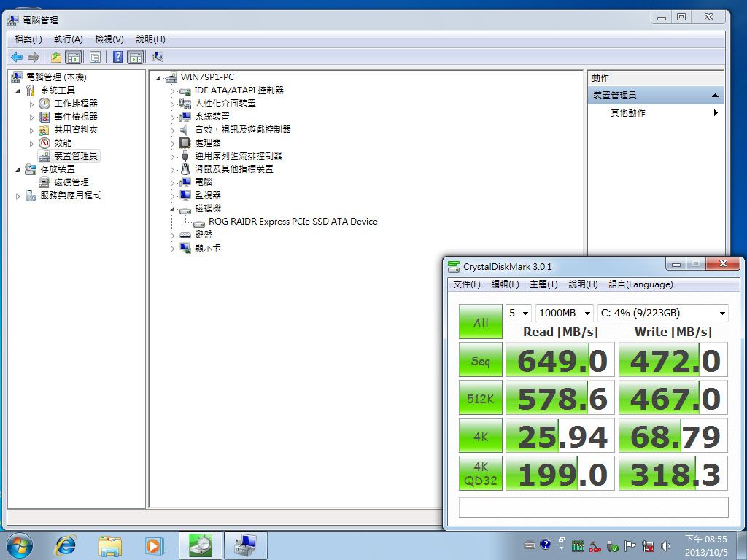747x560 pixels.
Task: Open the blue Help question mark toolbar icon
Action: (117, 58)
